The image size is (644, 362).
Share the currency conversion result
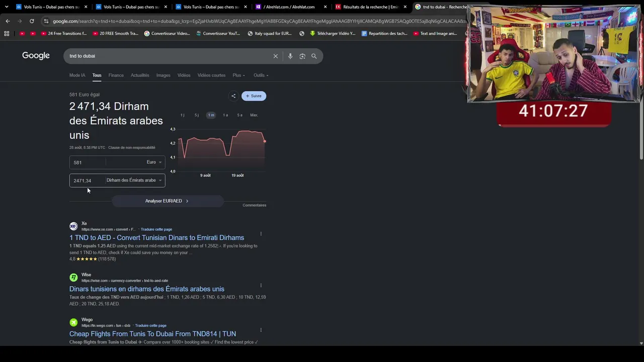[x=233, y=96]
